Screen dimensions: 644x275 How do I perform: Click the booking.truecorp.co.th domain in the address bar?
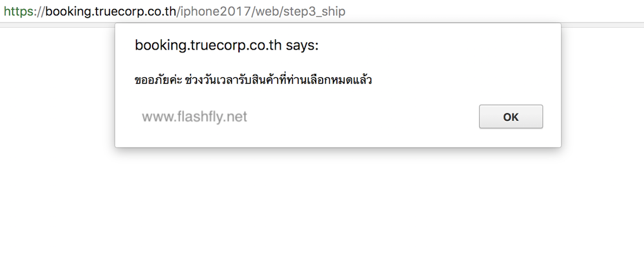[x=111, y=12]
